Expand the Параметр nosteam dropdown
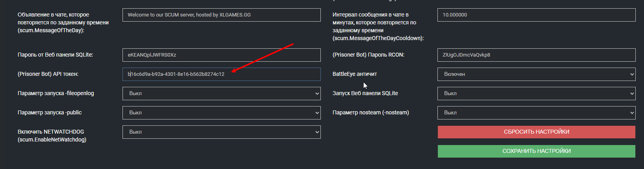This screenshot has width=644, height=169. 536,113
